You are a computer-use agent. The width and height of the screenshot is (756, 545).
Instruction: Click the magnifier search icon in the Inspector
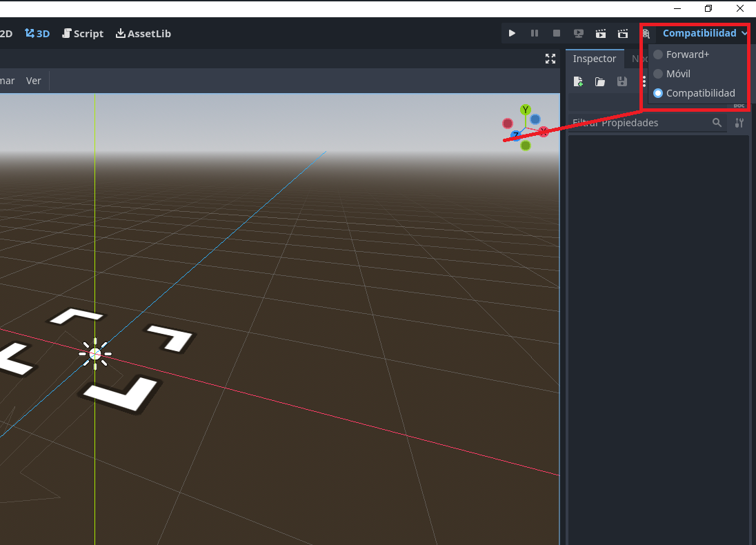coord(717,123)
